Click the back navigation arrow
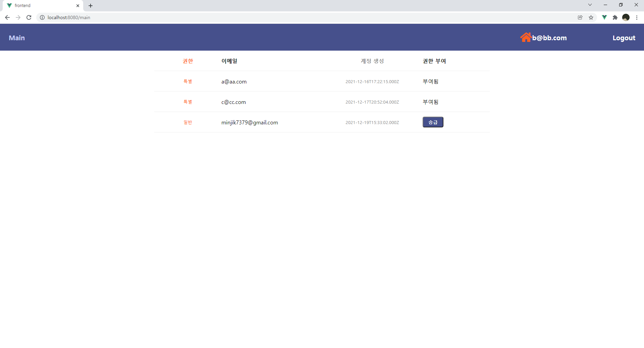Image resolution: width=644 pixels, height=348 pixels. 7,17
